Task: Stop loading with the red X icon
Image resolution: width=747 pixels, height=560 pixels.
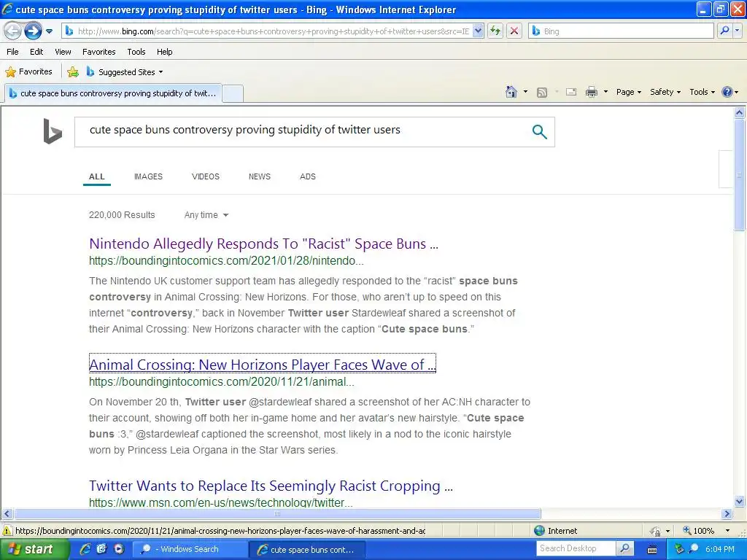Action: click(x=514, y=31)
